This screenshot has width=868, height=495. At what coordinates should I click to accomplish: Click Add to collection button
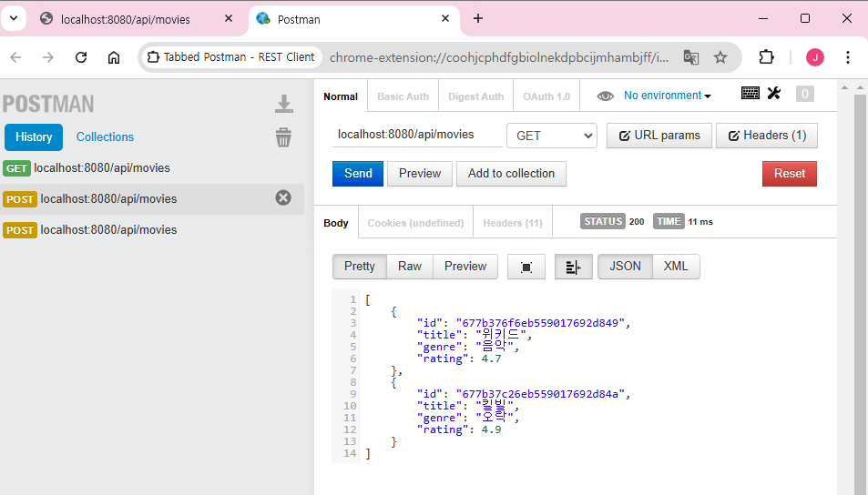pyautogui.click(x=511, y=174)
